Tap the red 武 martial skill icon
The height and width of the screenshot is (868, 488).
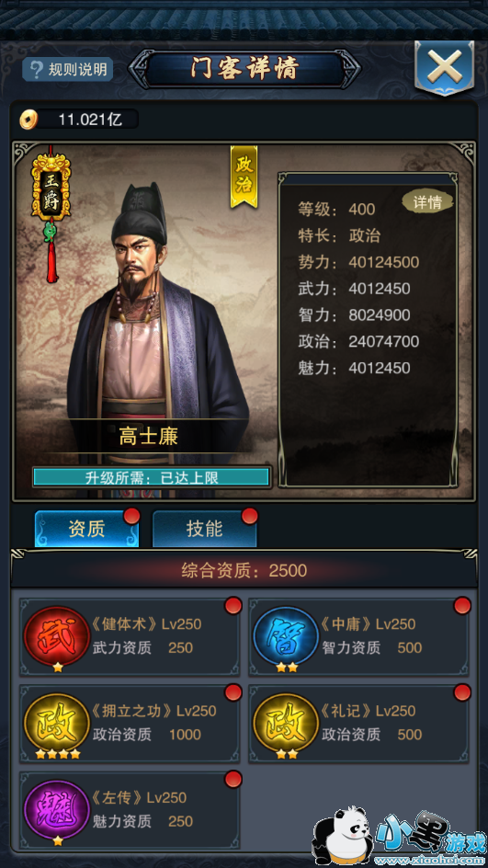56,635
